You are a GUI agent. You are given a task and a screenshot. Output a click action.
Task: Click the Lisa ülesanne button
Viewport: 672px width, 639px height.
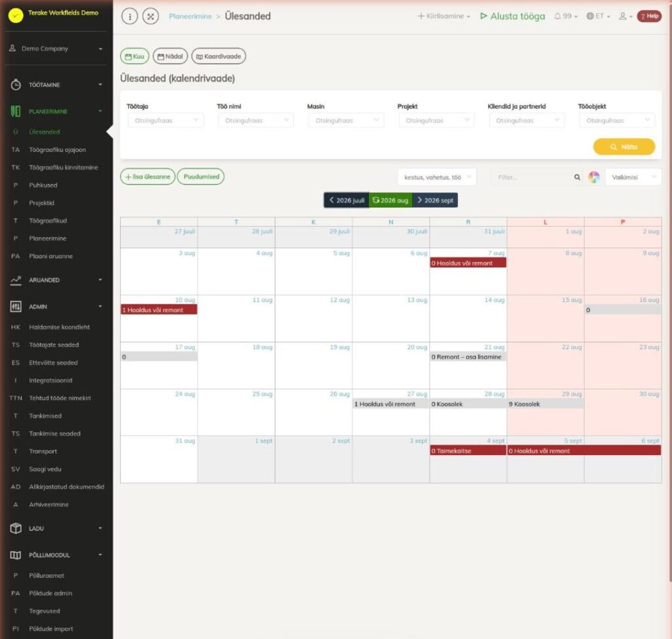point(148,177)
